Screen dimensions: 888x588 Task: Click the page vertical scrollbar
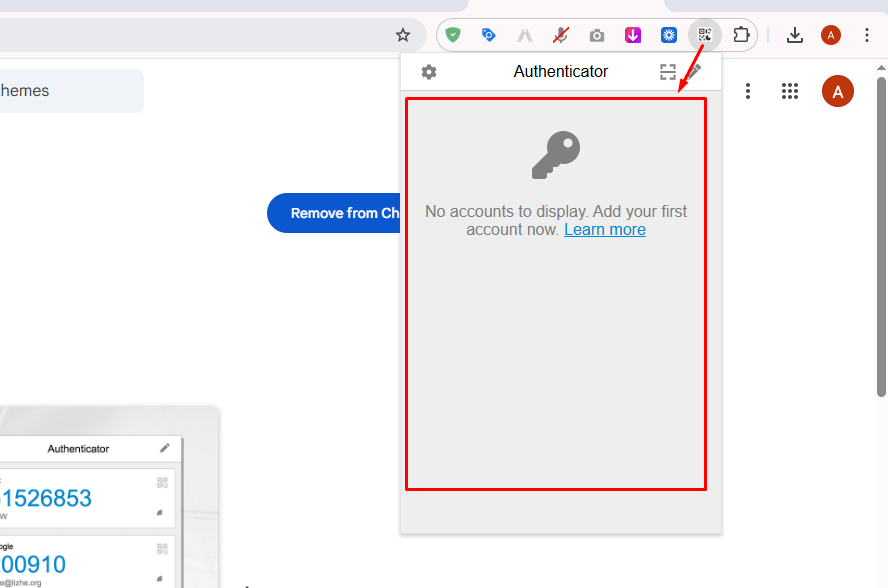[881, 237]
